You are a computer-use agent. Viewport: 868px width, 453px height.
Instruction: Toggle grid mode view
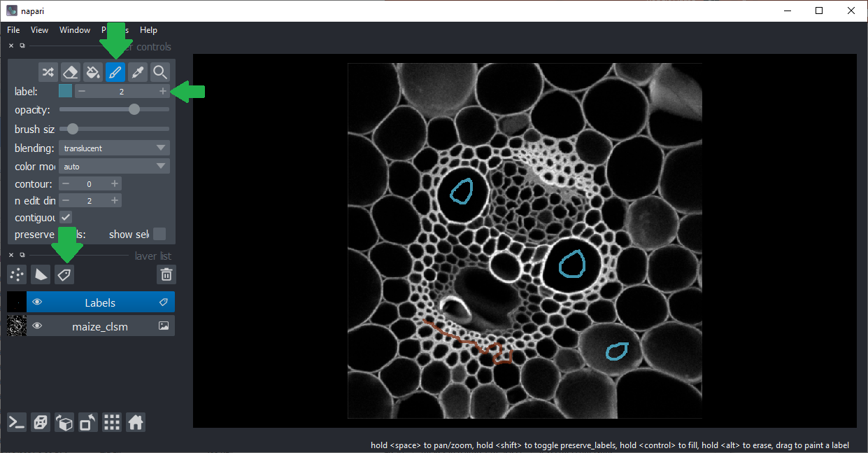[112, 422]
